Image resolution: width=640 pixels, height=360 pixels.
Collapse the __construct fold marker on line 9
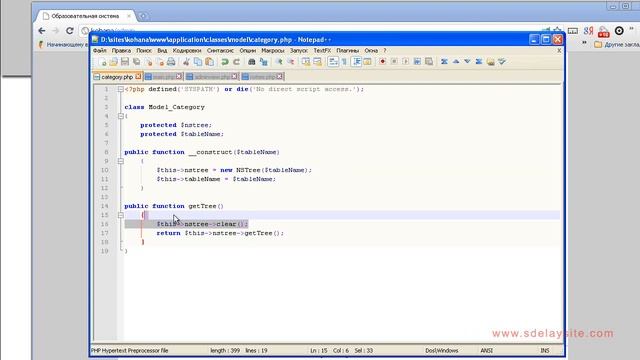(121, 161)
